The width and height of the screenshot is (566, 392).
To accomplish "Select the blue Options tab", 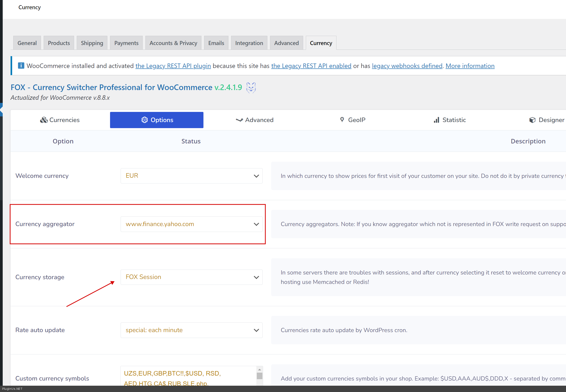I will tap(157, 120).
